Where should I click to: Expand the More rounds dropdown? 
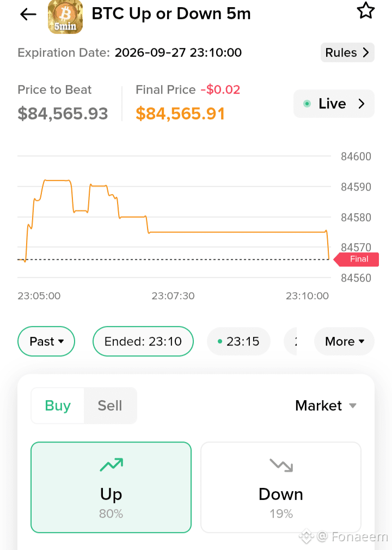344,341
